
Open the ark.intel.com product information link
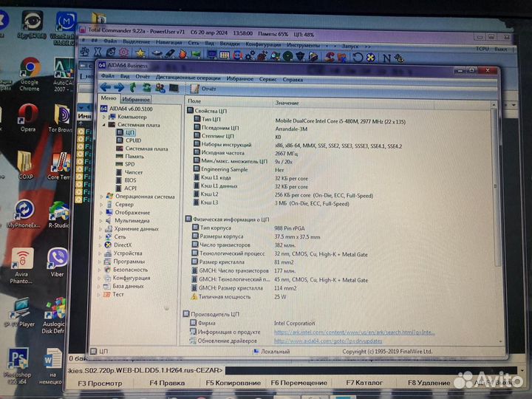[354, 332]
